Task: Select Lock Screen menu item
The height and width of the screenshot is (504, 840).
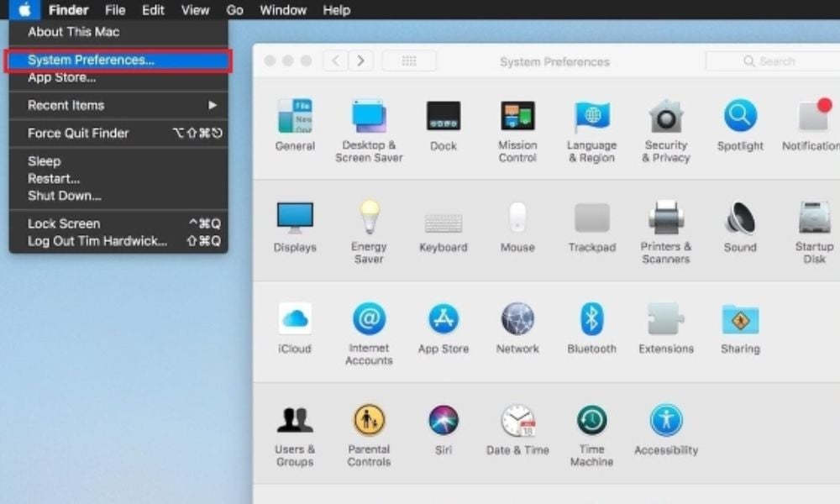Action: (118, 223)
